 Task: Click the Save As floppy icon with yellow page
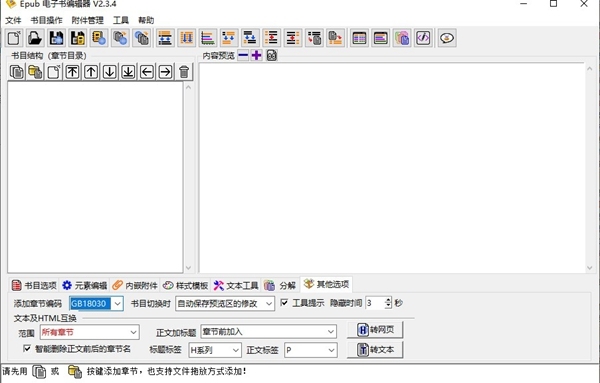point(78,38)
